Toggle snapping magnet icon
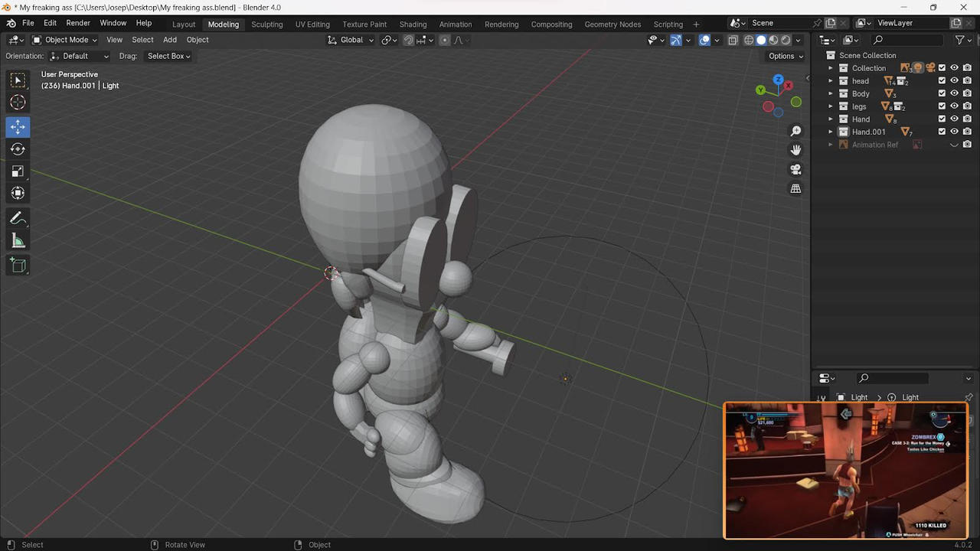Screen dimensions: 980x551 (x=408, y=40)
